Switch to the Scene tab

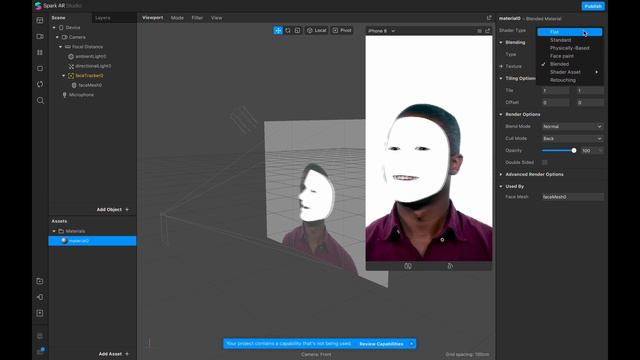click(x=58, y=18)
